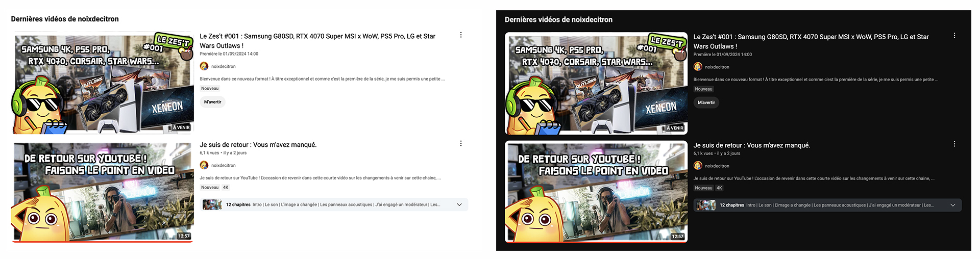The width and height of the screenshot is (980, 259).
Task: Click 12:57 duration badge, dark theme
Action: [677, 237]
